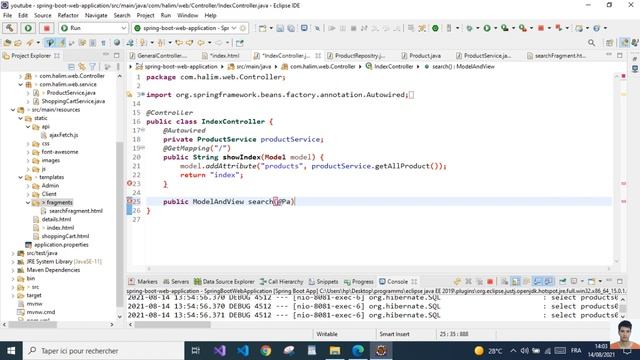Switch to the Product.java editor tab
Viewport: 640px width, 360px height.
421,56
